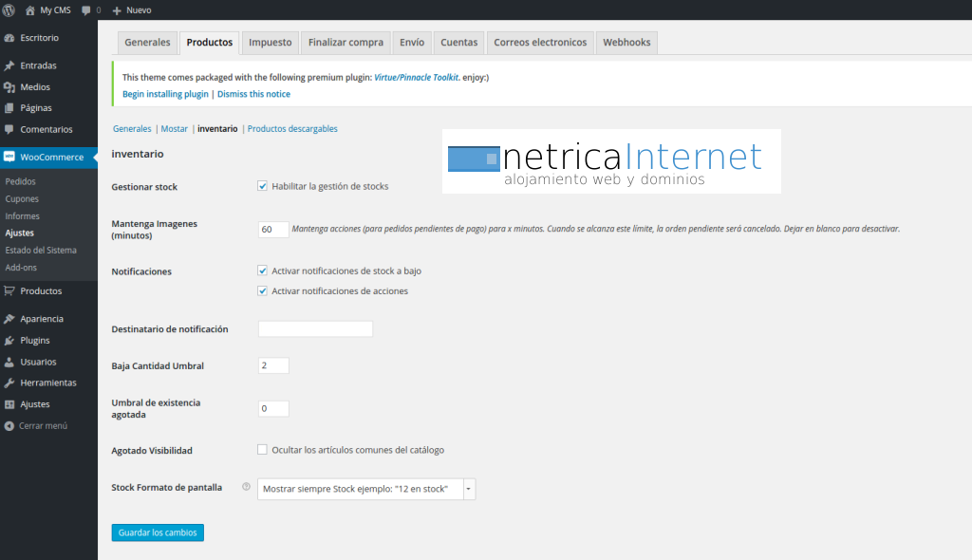
Task: Open the Correos electronicos tab
Action: coord(540,42)
